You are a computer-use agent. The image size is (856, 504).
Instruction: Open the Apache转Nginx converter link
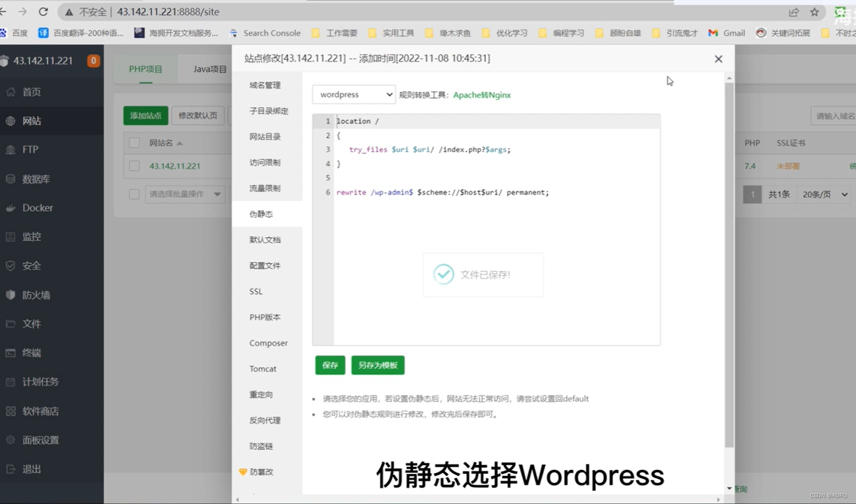click(x=482, y=95)
